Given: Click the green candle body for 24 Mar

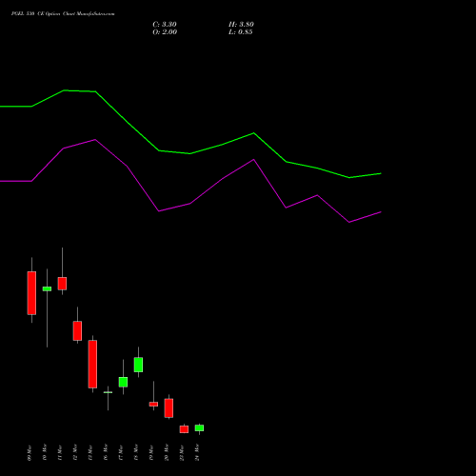Looking at the screenshot, I should click(x=199, y=428).
